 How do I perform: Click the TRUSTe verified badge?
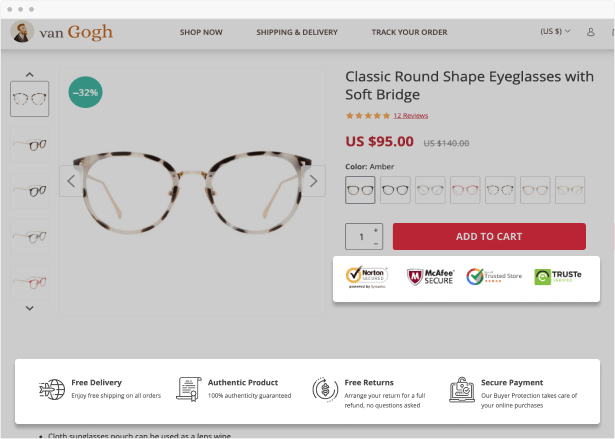click(x=558, y=277)
